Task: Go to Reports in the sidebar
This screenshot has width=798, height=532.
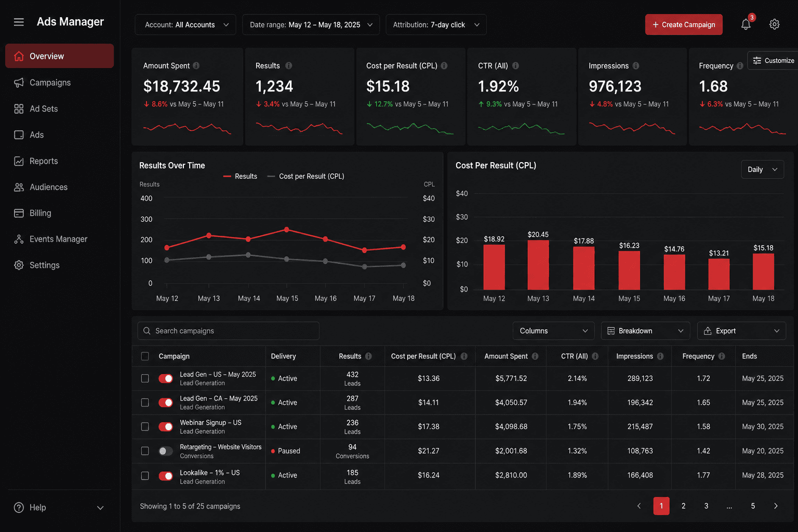Action: click(44, 161)
